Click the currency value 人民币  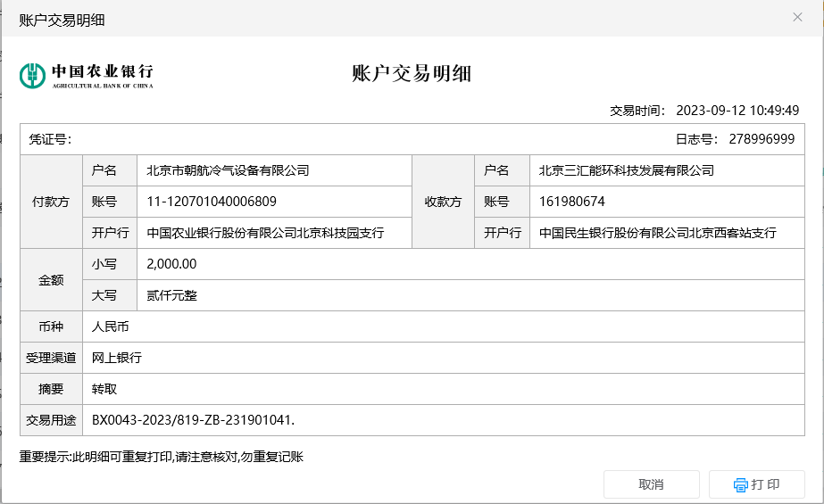tap(111, 326)
